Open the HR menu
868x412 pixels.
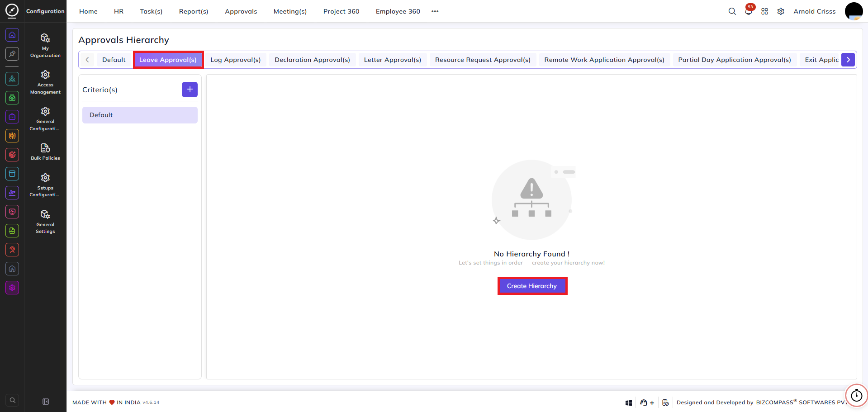[119, 11]
